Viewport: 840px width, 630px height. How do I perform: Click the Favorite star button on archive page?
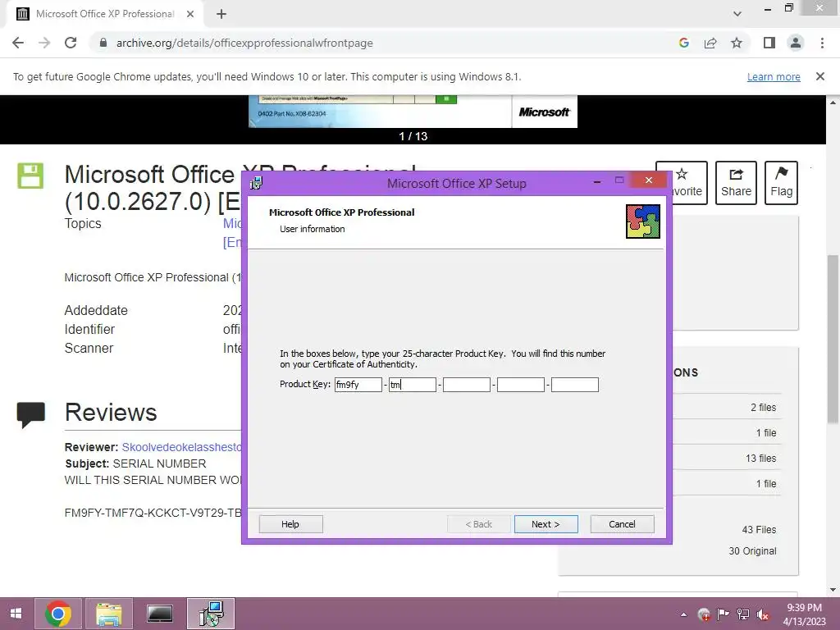point(682,183)
